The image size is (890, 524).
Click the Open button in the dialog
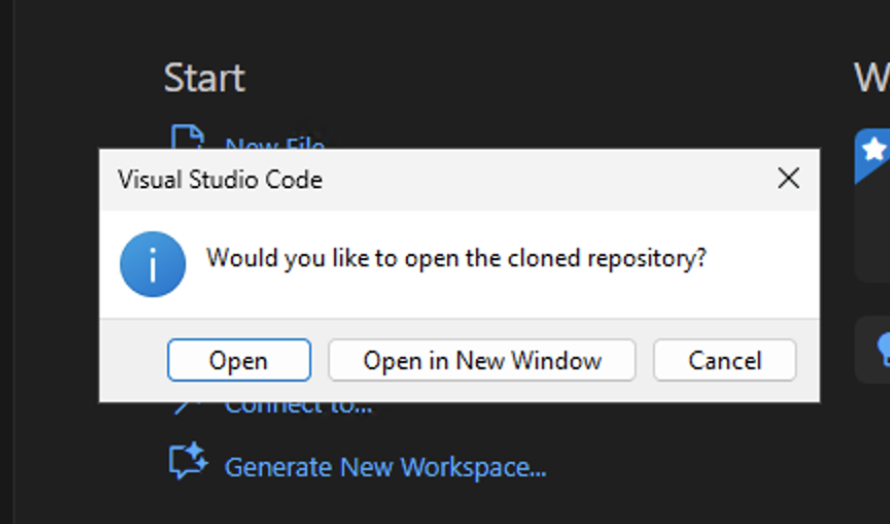tap(239, 360)
